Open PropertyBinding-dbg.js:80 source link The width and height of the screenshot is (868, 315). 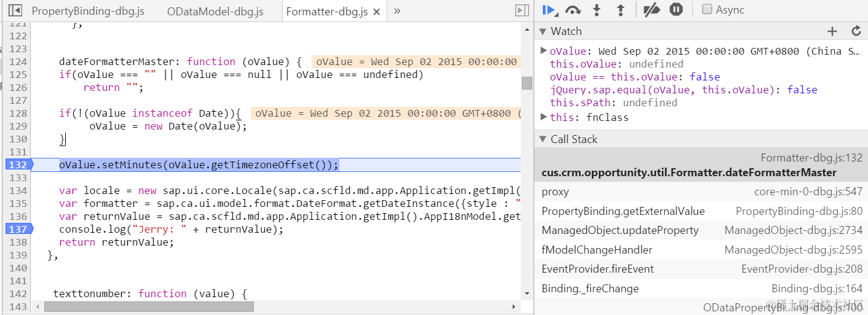(x=799, y=211)
